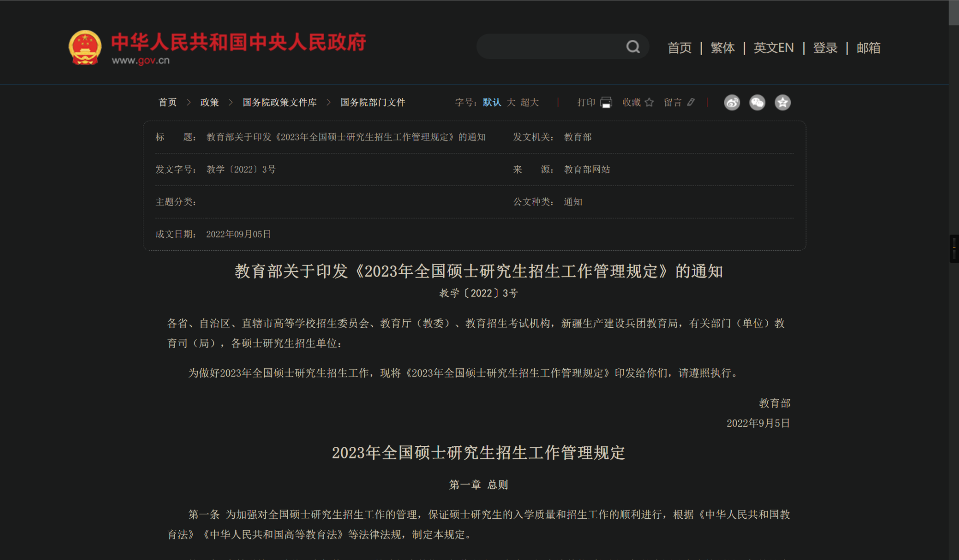The image size is (959, 560).
Task: Switch to Traditional Chinese via 繁体
Action: pyautogui.click(x=723, y=47)
